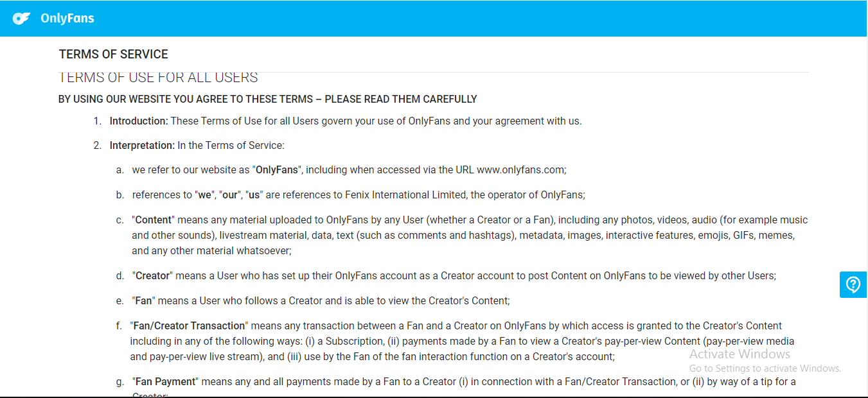Open the www.onlyfans.com URL link
Image resolution: width=868 pixels, height=398 pixels.
(520, 169)
